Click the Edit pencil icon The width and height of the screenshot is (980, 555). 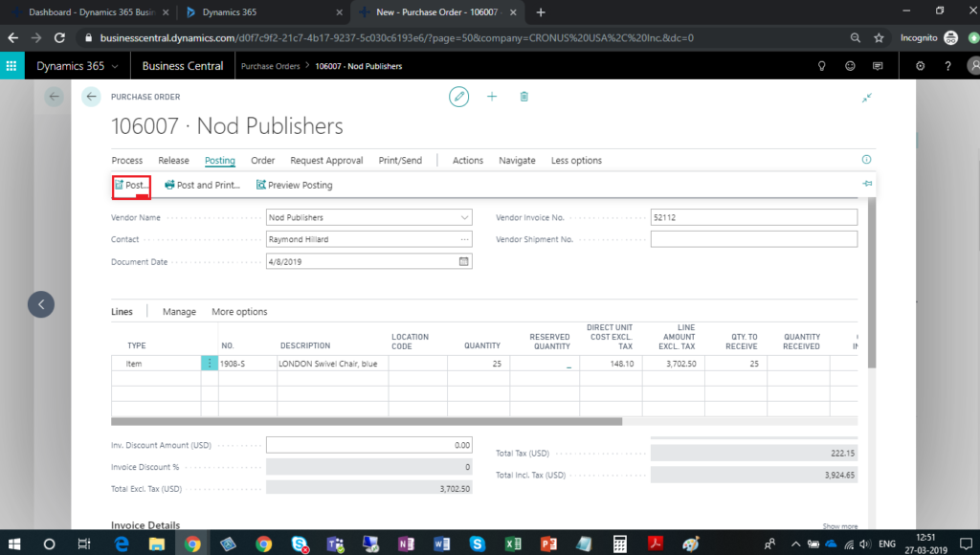459,97
